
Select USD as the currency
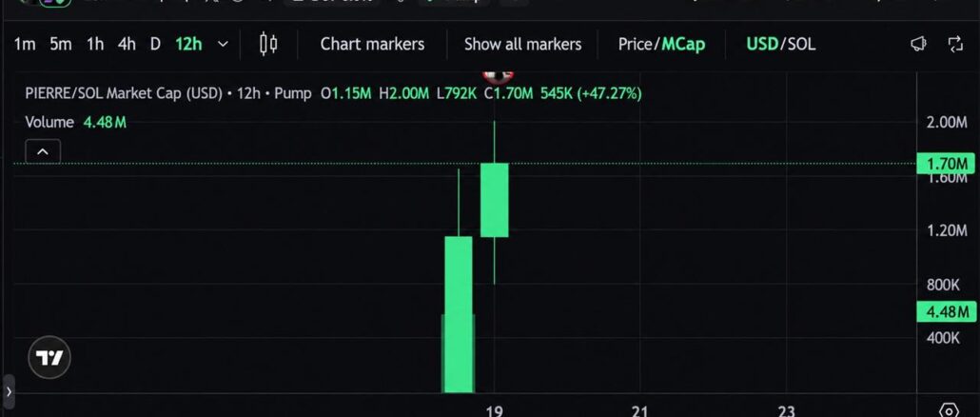pyautogui.click(x=761, y=45)
